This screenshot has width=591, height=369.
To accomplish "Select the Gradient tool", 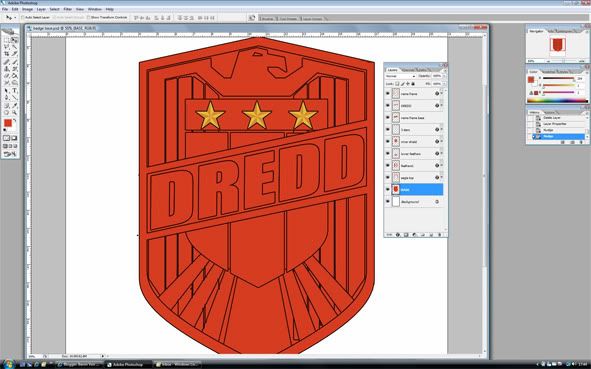I will pos(14,76).
